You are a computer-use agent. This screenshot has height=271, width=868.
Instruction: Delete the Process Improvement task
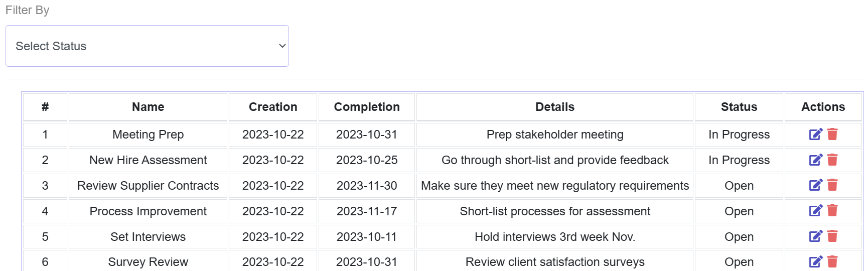click(x=832, y=211)
